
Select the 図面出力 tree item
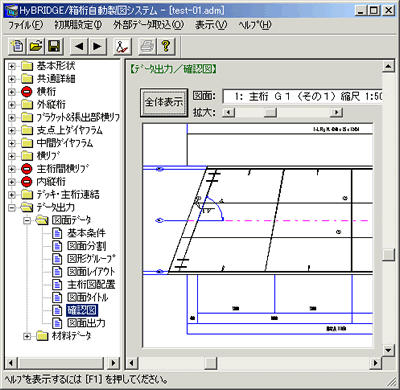click(x=86, y=323)
